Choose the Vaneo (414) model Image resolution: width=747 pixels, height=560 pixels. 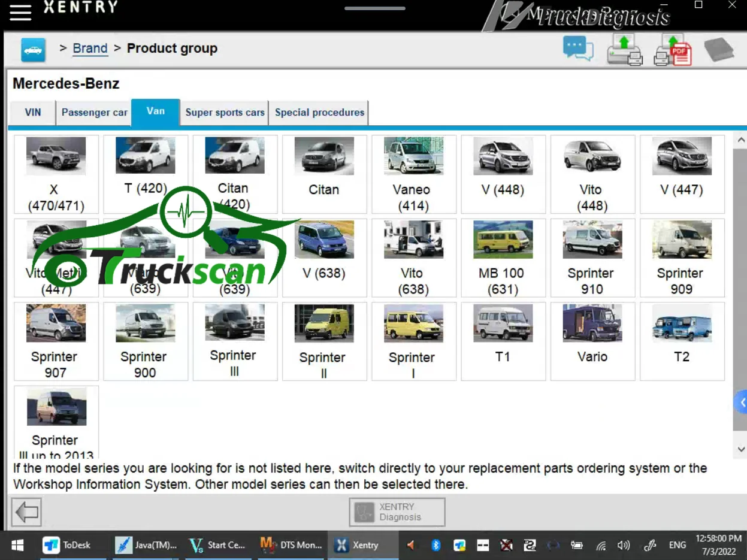click(x=413, y=174)
